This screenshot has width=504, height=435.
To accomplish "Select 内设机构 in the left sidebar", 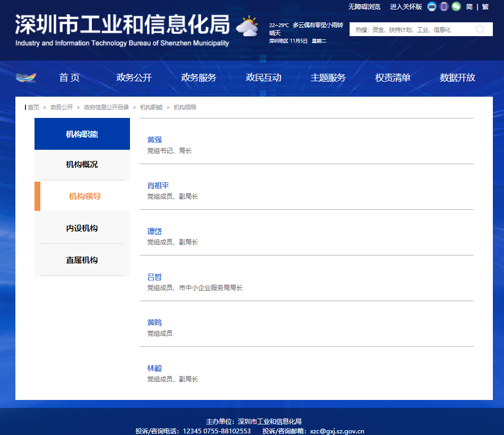I will coord(82,228).
